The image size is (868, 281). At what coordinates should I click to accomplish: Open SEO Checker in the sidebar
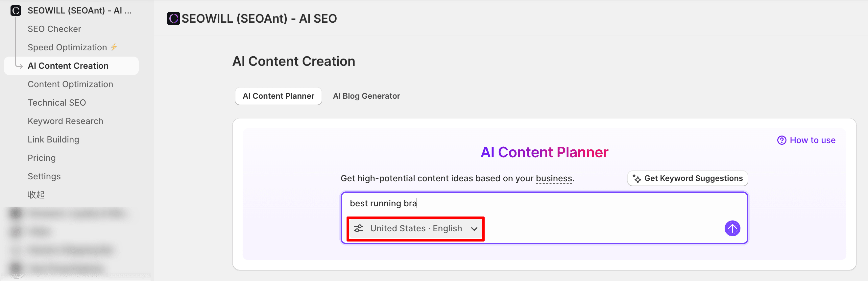pos(54,29)
